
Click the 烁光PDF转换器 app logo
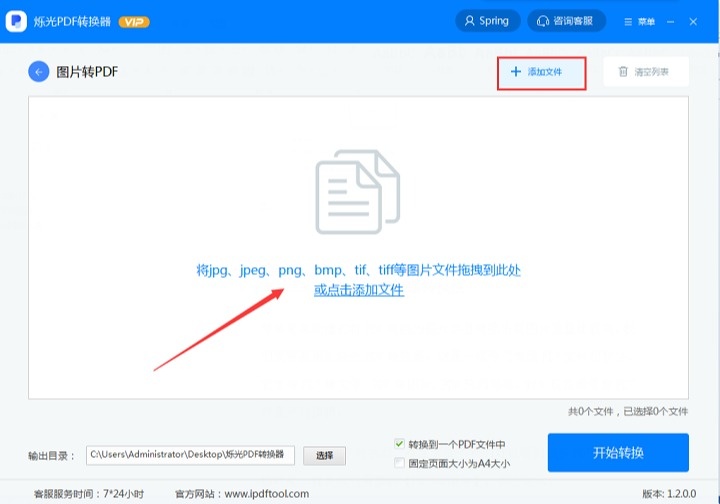click(16, 21)
